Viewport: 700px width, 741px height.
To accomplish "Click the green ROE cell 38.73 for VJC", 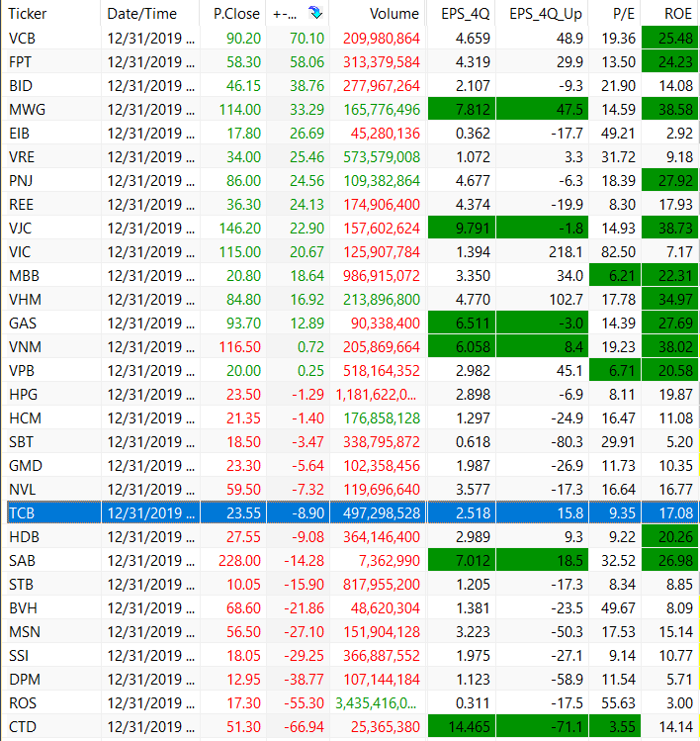I will 670,228.
